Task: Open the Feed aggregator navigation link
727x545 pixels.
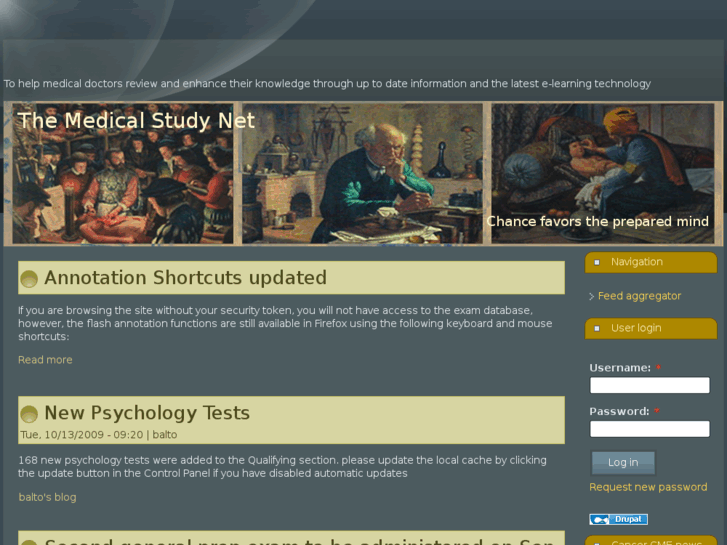Action: click(639, 296)
